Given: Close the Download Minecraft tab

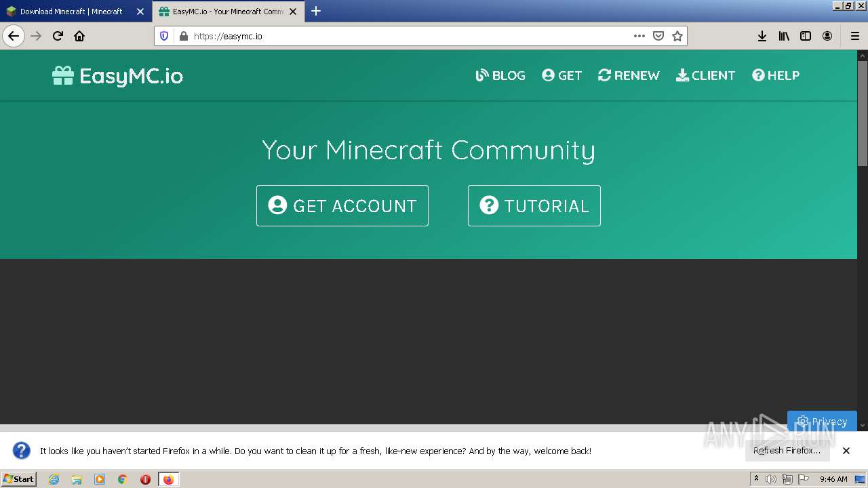Looking at the screenshot, I should tap(140, 12).
